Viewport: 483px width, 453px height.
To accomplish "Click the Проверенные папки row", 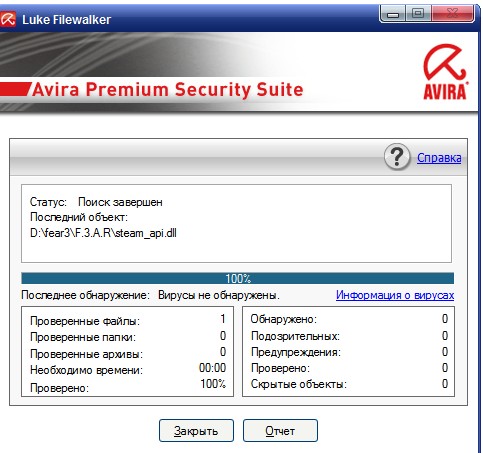I will tap(128, 336).
